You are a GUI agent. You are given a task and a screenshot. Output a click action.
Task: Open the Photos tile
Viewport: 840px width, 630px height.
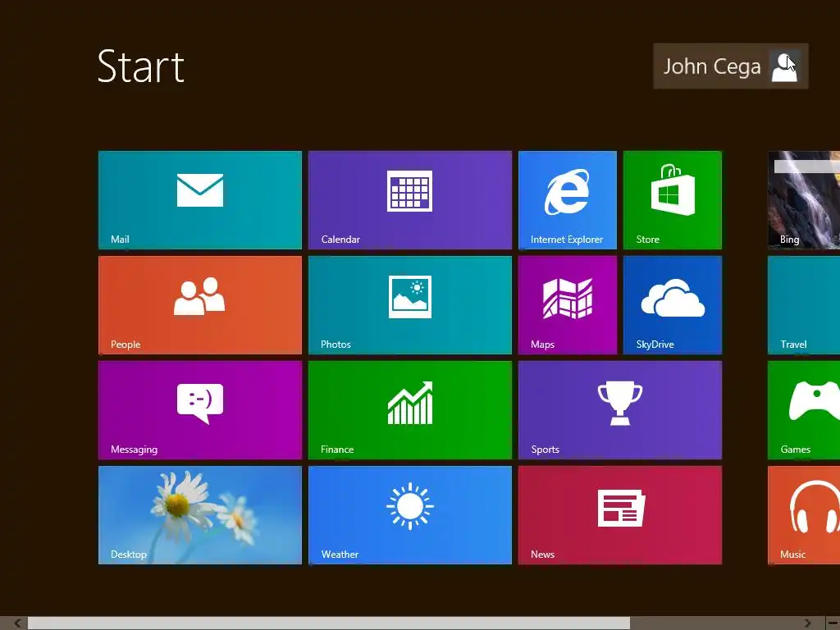[x=410, y=305]
